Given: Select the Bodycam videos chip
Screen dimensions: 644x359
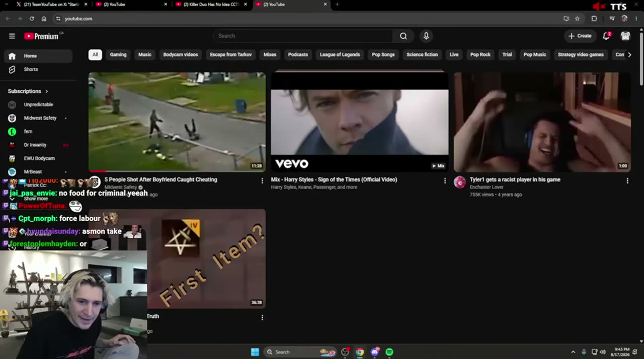Looking at the screenshot, I should pos(181,55).
